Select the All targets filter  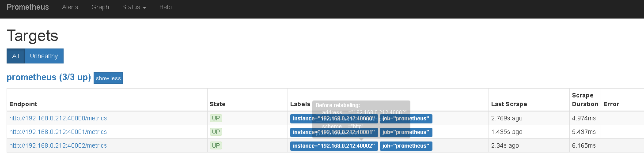pyautogui.click(x=15, y=56)
